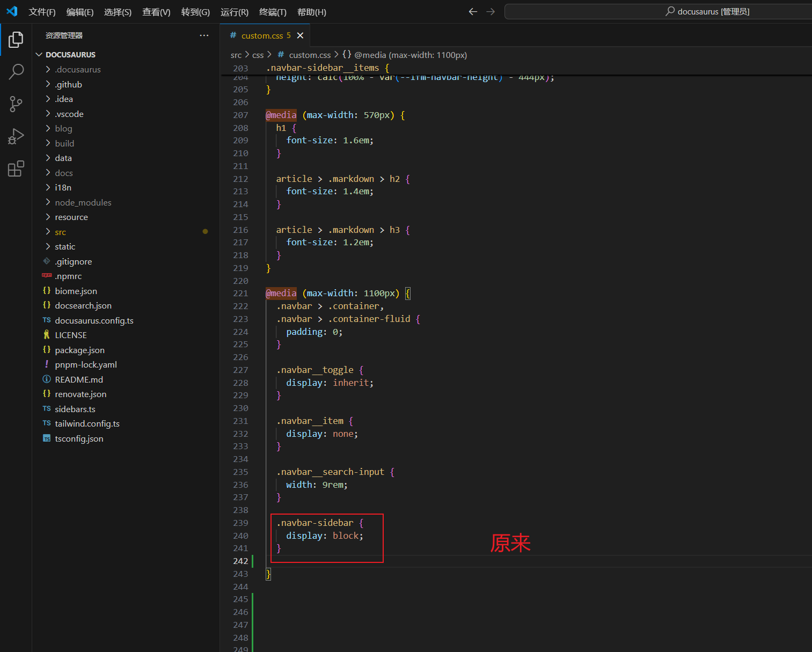Open the Extensions view icon

16,169
